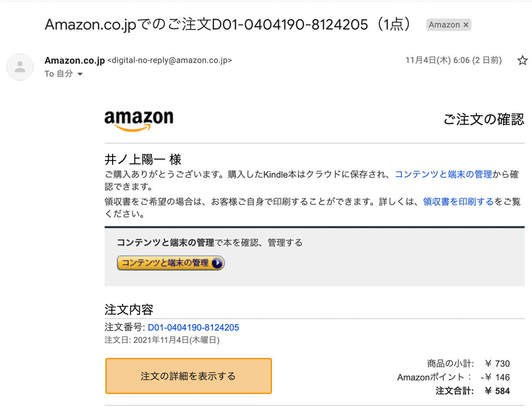The image size is (532, 413).
Task: Click the 11月4日 6:06 timestamp
Action: 453,60
